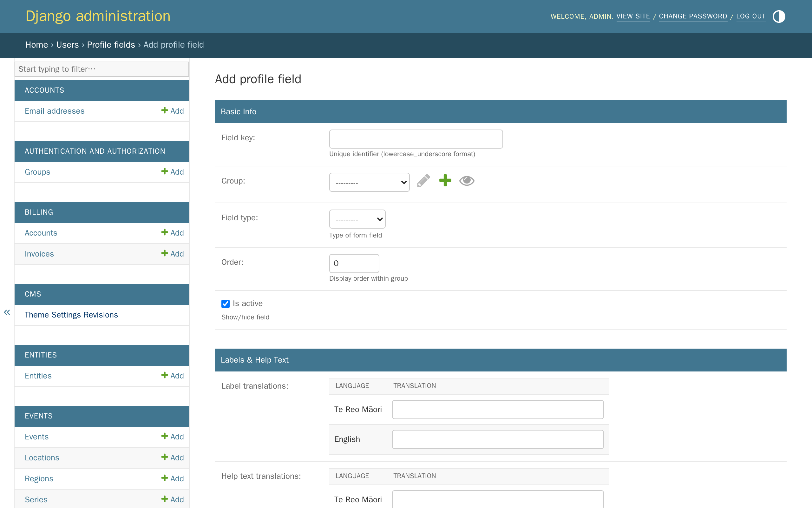Open the Group dropdown

(370, 183)
